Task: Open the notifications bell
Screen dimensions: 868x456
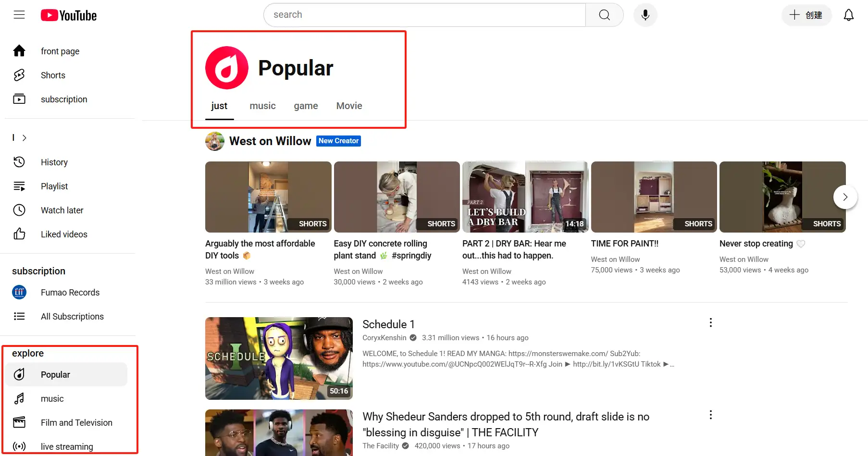Action: click(x=849, y=15)
